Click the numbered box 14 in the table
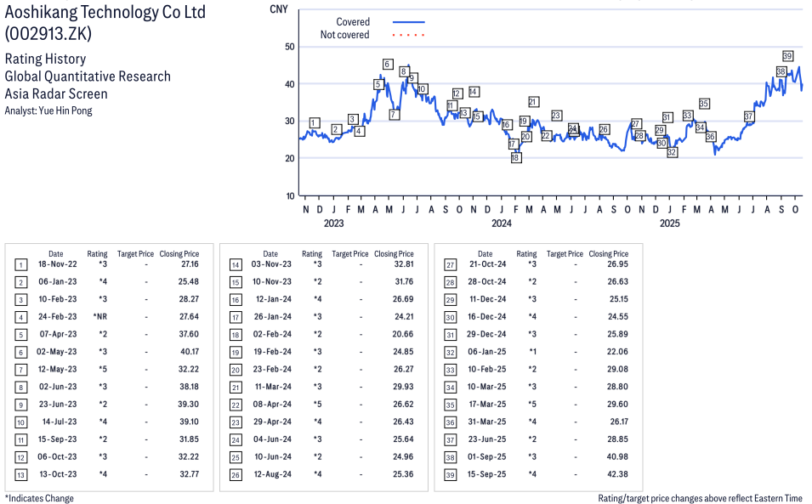The image size is (812, 504). (x=236, y=265)
